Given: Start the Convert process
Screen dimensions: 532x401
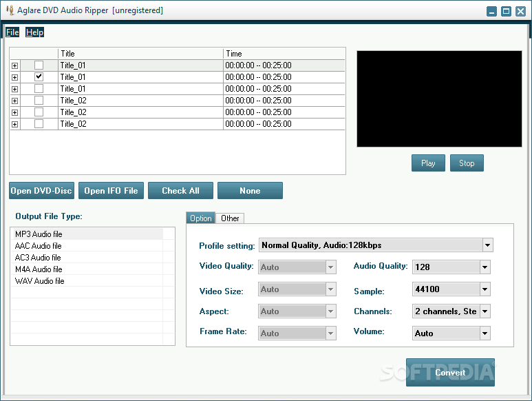Looking at the screenshot, I should (x=450, y=373).
